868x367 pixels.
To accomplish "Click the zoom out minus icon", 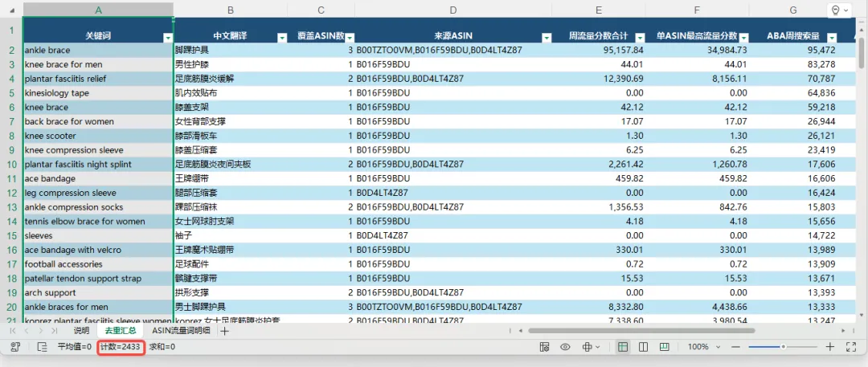I will pyautogui.click(x=735, y=347).
